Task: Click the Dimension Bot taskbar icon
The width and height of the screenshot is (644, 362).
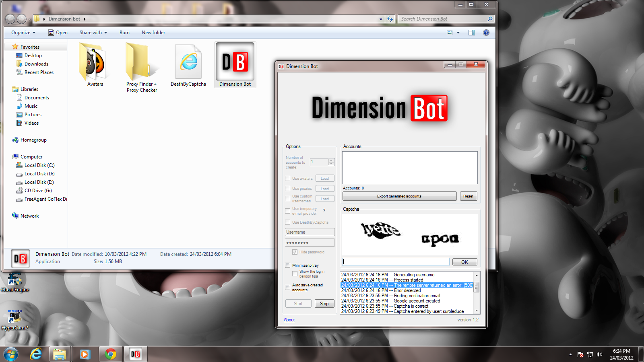Action: click(x=136, y=354)
